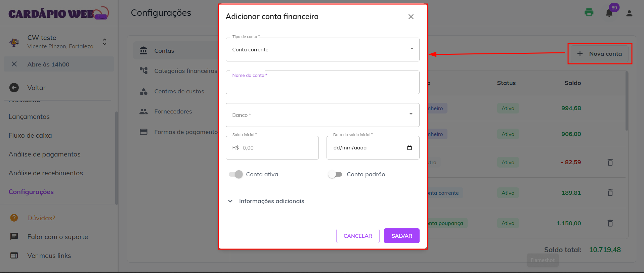Image resolution: width=644 pixels, height=273 pixels.
Task: Click the Voltar back arrow icon
Action: pos(14,88)
